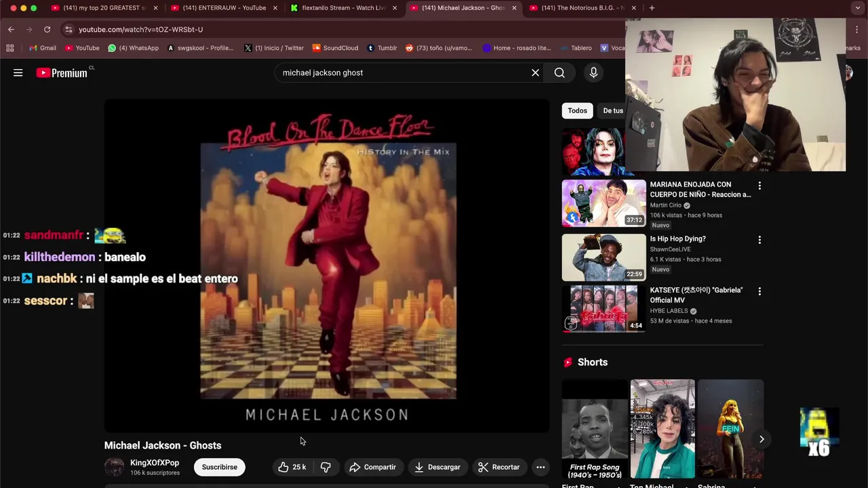Subscribe with the Suscribirse button
The height and width of the screenshot is (488, 868).
point(220,467)
